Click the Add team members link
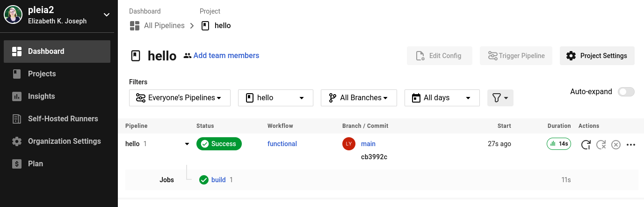 [226, 56]
